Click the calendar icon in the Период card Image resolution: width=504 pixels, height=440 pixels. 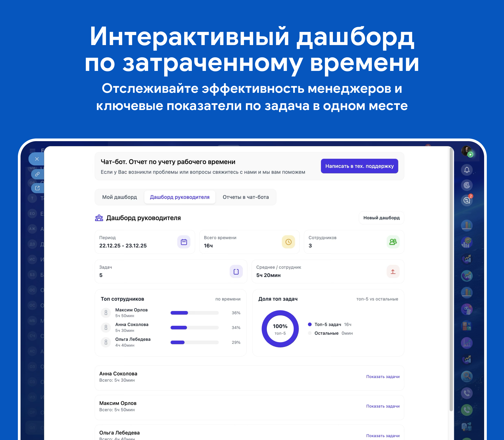pos(184,242)
